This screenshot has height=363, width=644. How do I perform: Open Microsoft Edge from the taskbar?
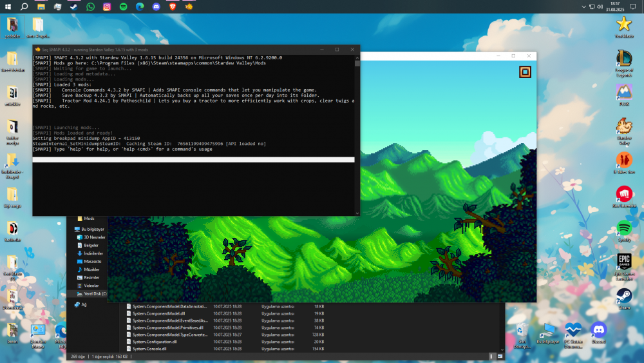pos(140,6)
